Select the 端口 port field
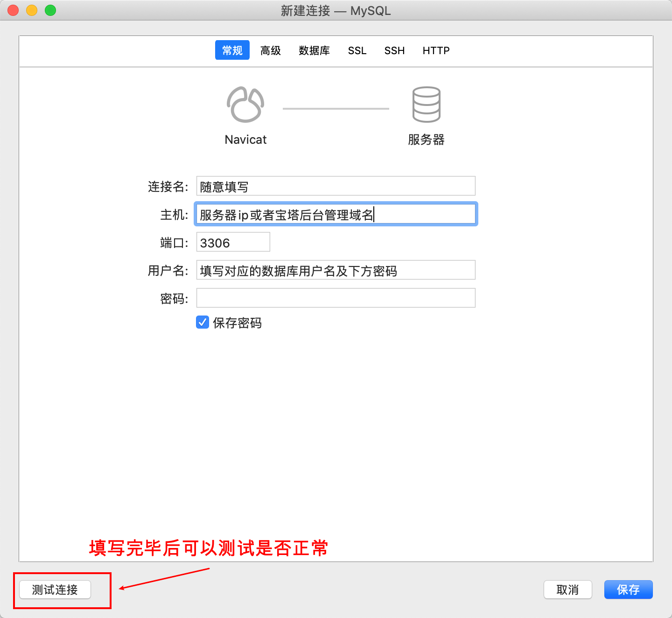The width and height of the screenshot is (672, 618). (233, 242)
